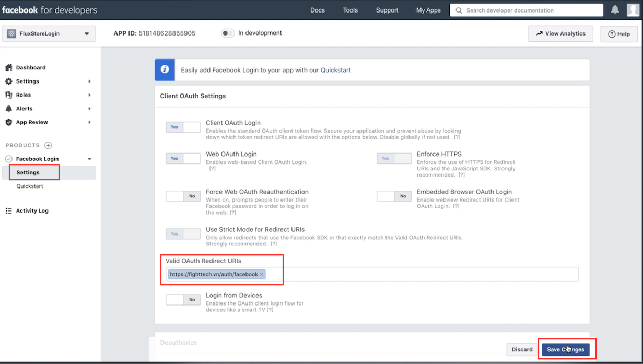Click the View Analytics button
643x364 pixels.
click(x=560, y=33)
